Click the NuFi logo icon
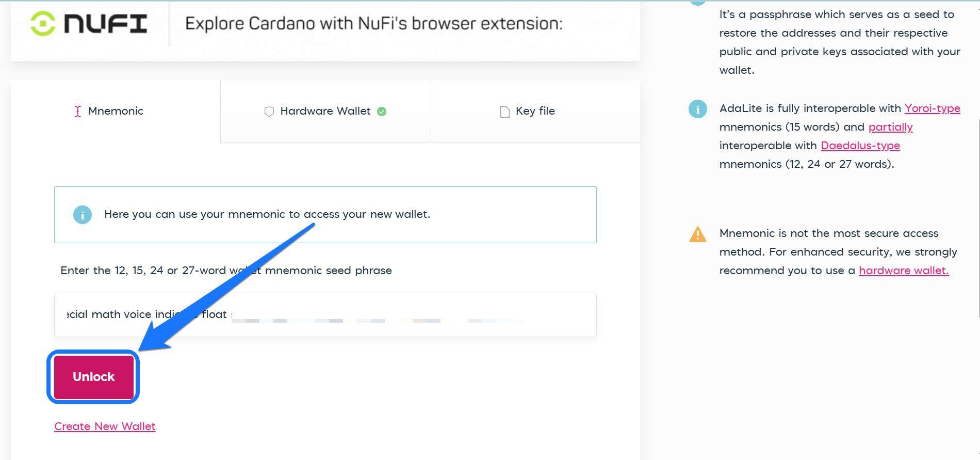 tap(43, 24)
